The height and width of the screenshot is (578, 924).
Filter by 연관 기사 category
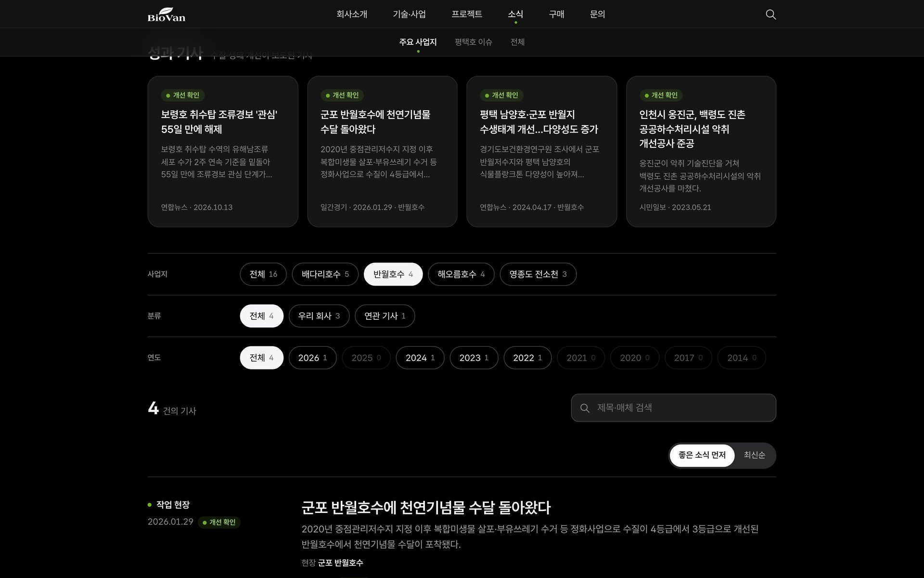(385, 316)
